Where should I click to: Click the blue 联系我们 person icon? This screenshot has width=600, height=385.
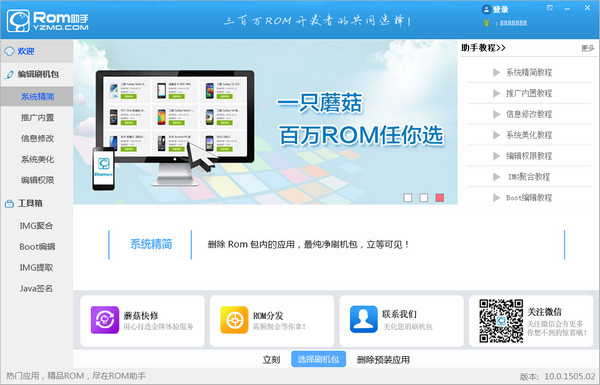click(364, 319)
